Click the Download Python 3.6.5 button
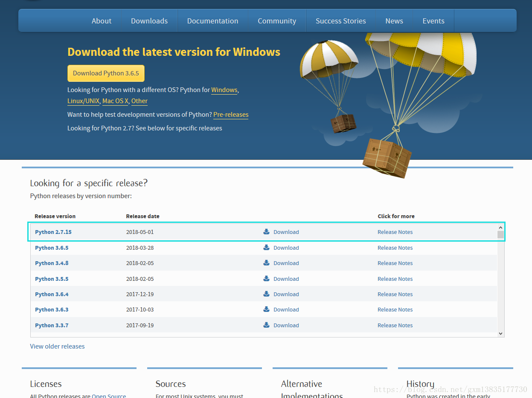Screen dimensions: 532x398 [x=106, y=73]
